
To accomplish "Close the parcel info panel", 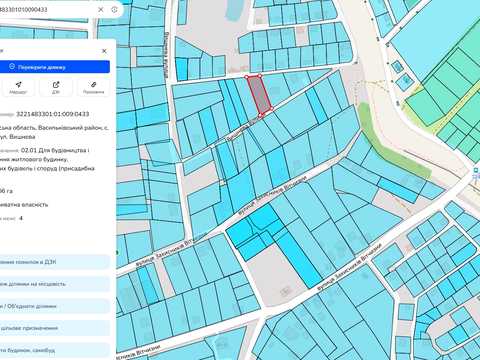I will [x=104, y=51].
